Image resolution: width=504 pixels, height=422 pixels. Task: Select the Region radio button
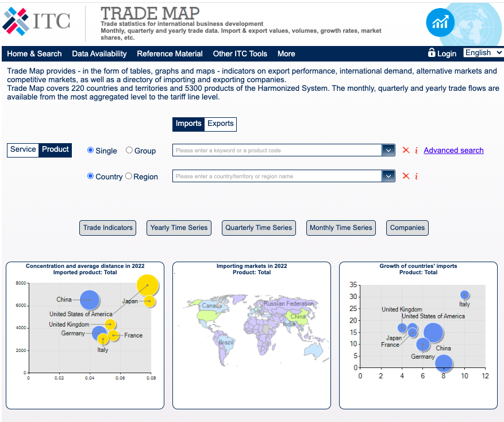(x=129, y=176)
